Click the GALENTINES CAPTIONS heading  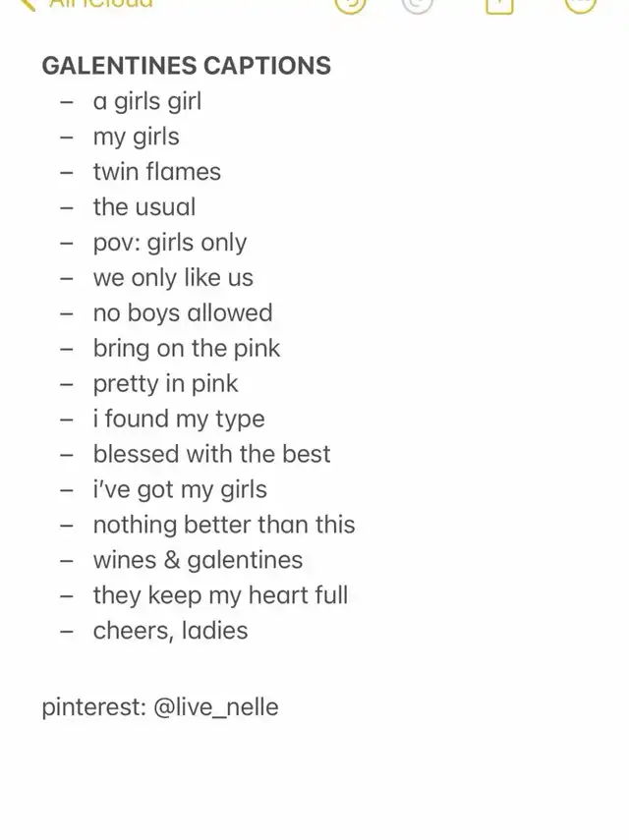click(x=187, y=66)
